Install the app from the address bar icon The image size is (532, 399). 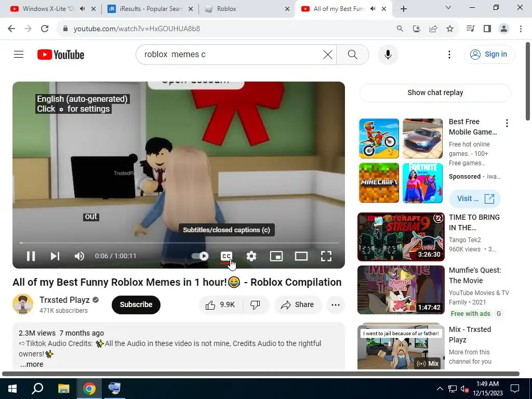click(417, 29)
